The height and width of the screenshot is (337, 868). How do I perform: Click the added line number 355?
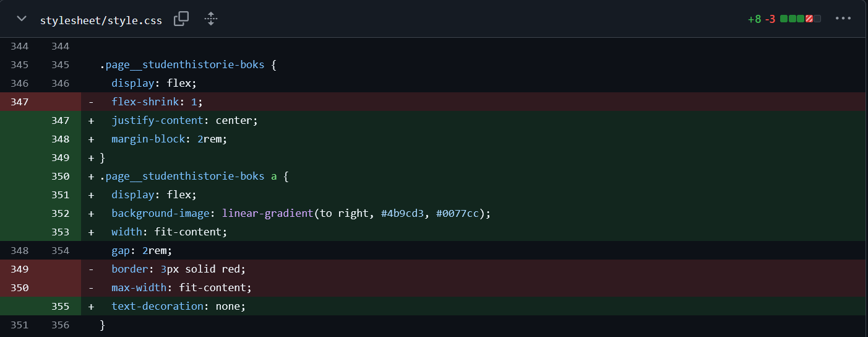(60, 307)
